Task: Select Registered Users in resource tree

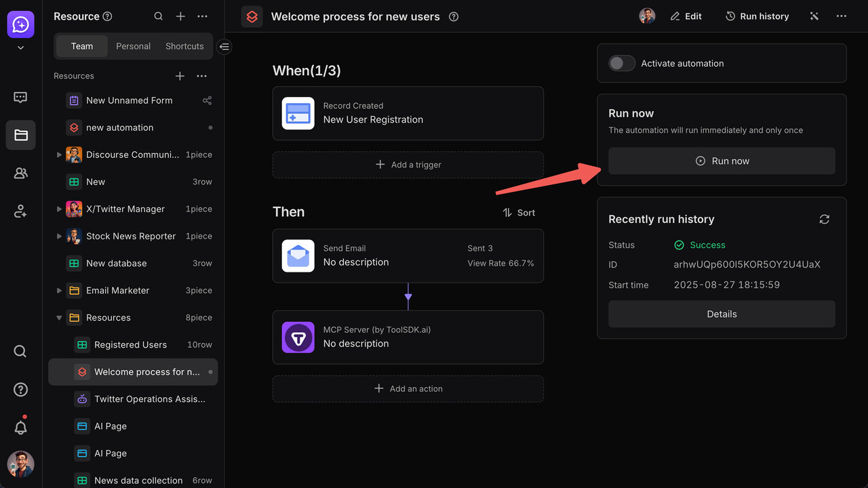Action: pyautogui.click(x=130, y=345)
